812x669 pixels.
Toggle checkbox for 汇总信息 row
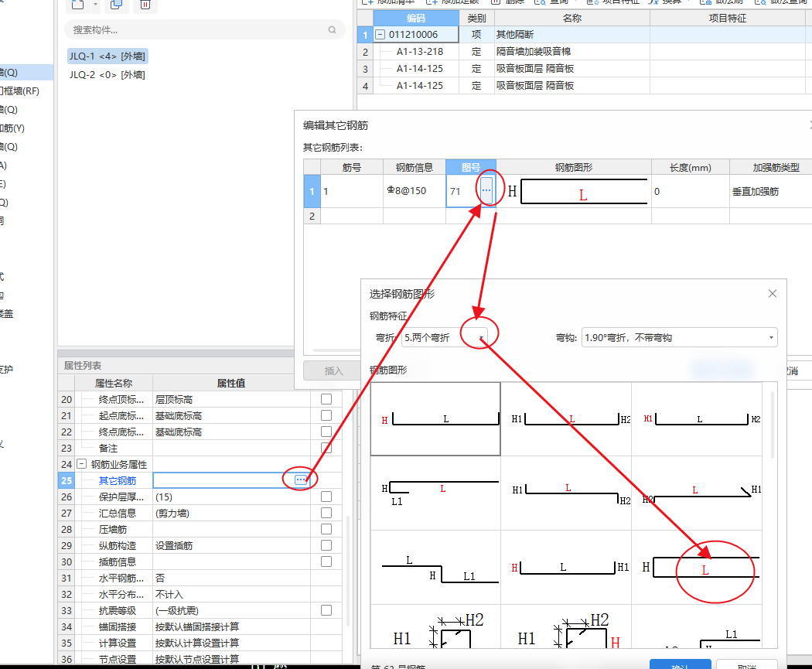click(x=326, y=513)
